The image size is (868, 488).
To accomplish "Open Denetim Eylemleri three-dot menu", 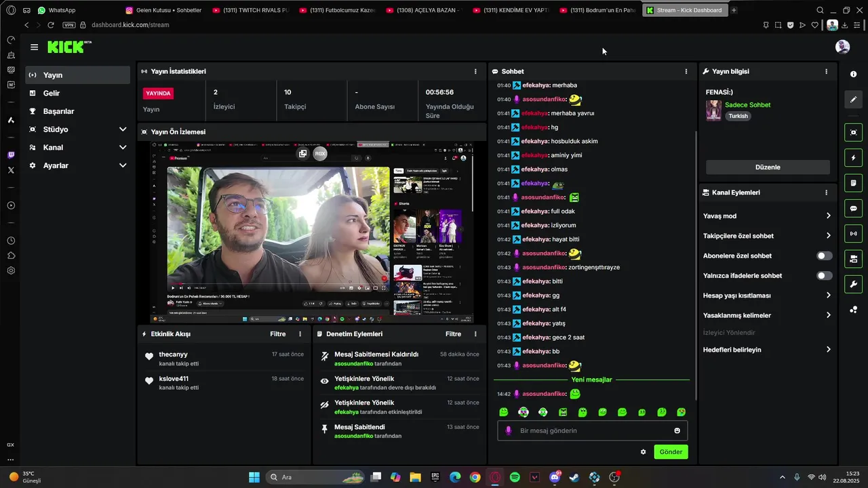I will click(475, 334).
